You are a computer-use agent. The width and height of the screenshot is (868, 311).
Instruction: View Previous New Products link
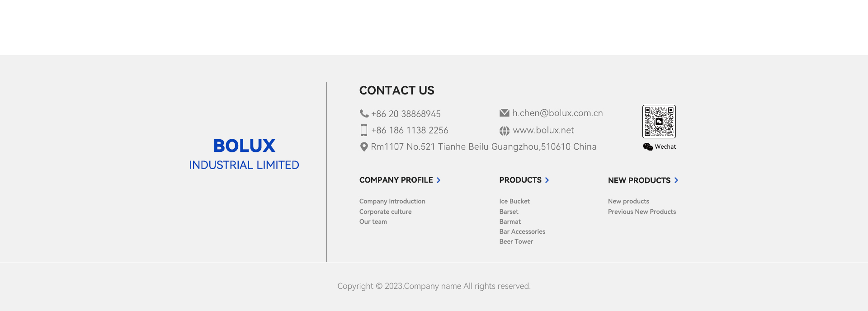pos(642,212)
